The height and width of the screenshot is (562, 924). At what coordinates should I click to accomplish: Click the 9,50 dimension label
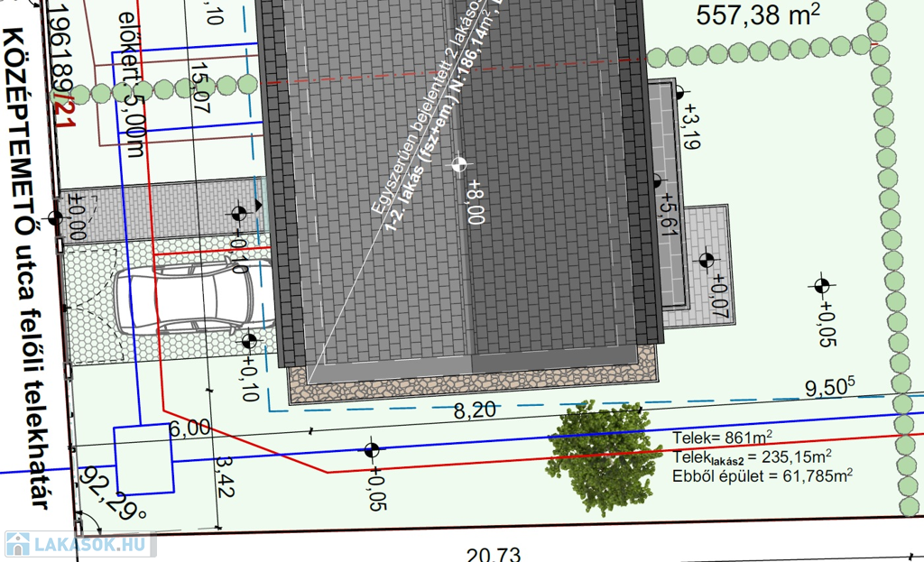click(x=827, y=388)
